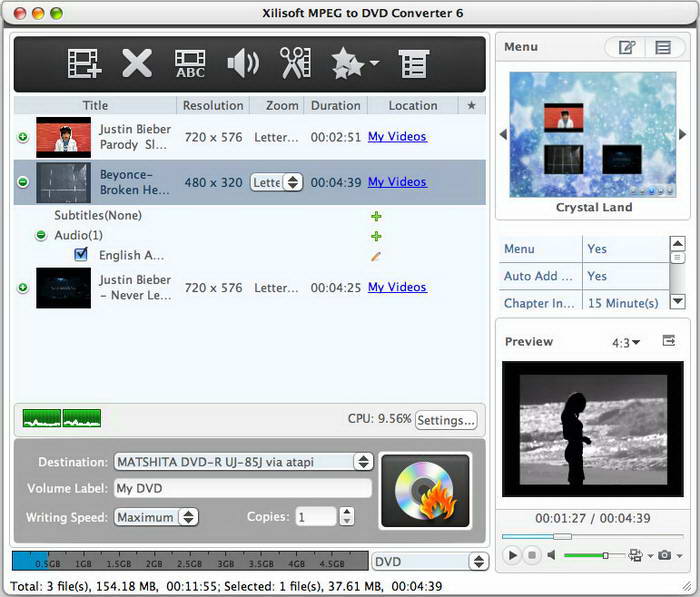Click the burn DVD disc button
This screenshot has height=597, width=700.
pyautogui.click(x=425, y=491)
